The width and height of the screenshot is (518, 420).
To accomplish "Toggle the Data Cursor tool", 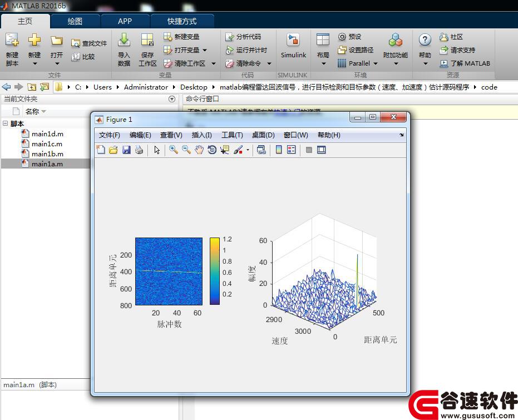I will point(225,150).
